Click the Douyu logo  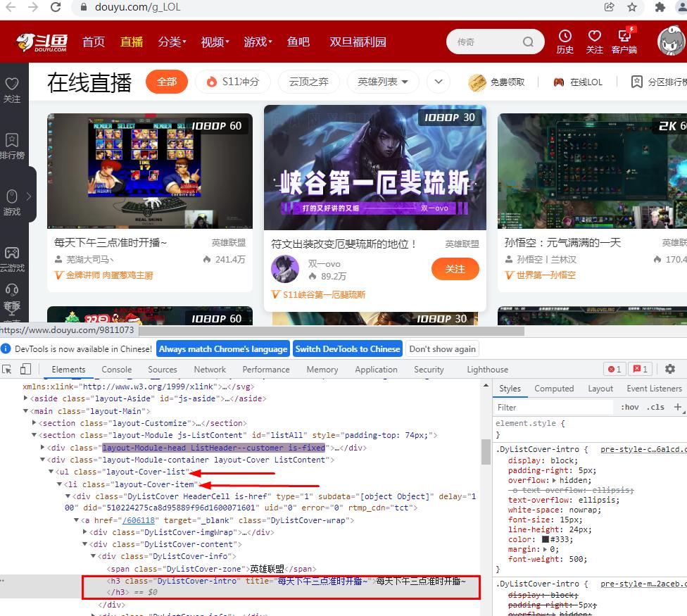tap(42, 42)
